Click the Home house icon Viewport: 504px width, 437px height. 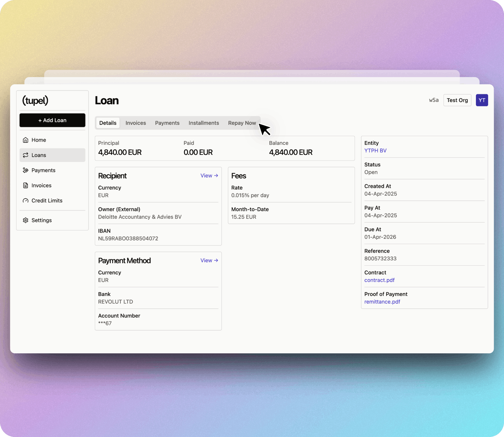pos(26,140)
